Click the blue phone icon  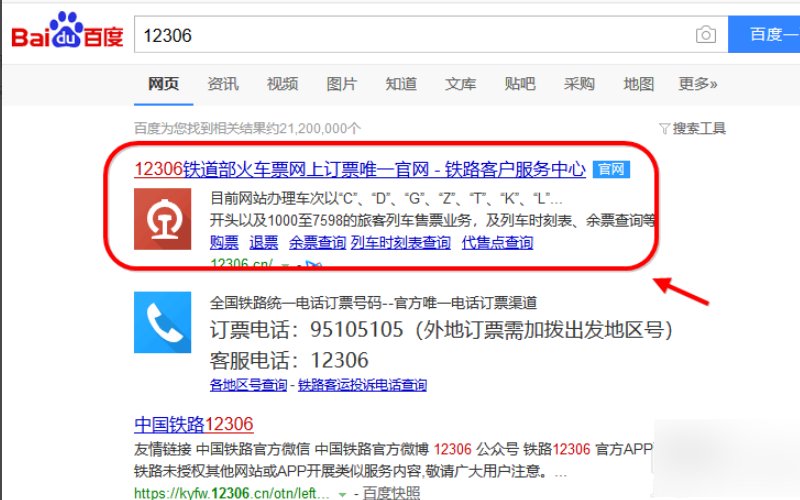pyautogui.click(x=163, y=322)
